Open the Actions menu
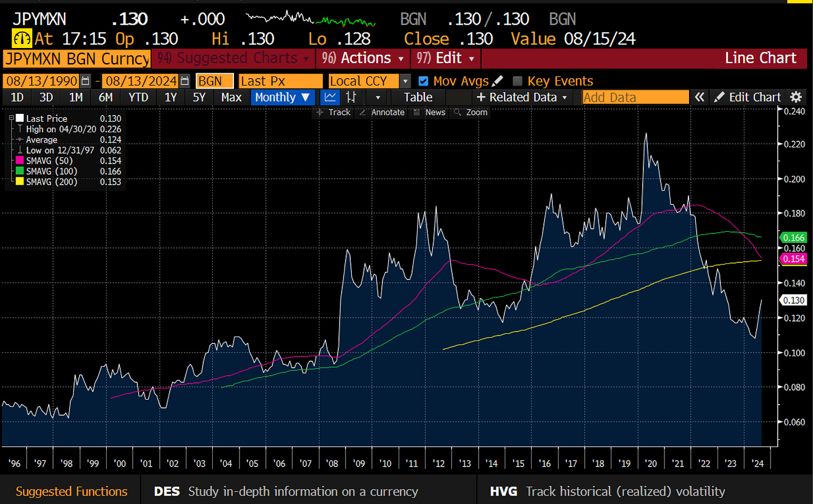Image resolution: width=813 pixels, height=504 pixels. click(x=362, y=58)
